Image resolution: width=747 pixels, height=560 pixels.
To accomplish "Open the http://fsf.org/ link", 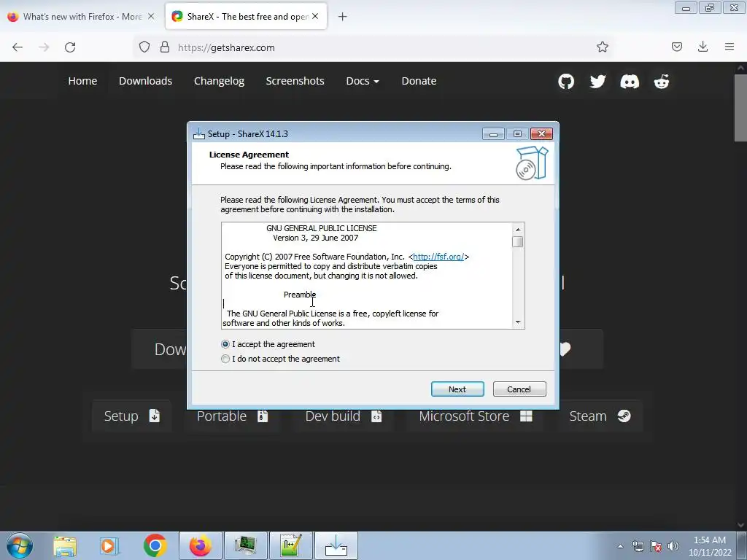I will pos(438,257).
